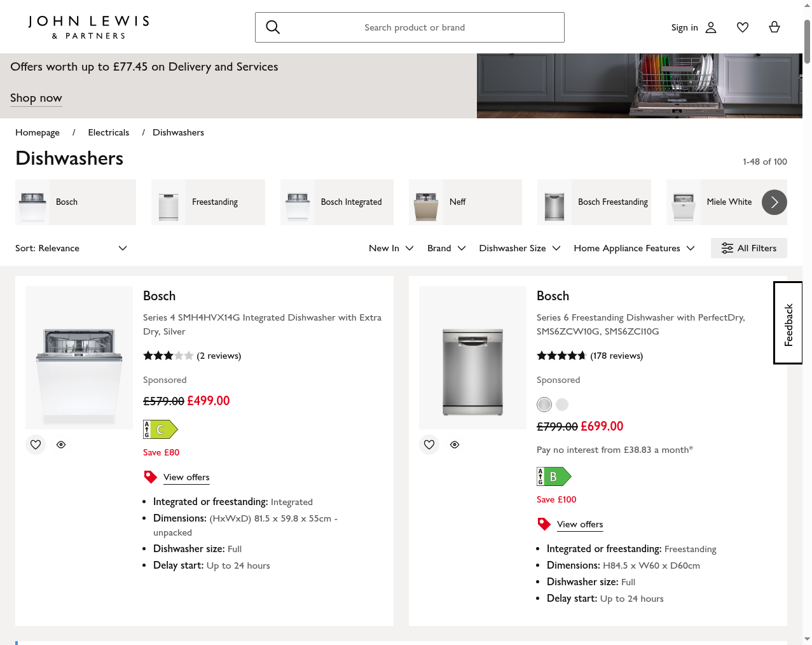
Task: Select the darker silver colour swatch
Action: click(x=544, y=405)
